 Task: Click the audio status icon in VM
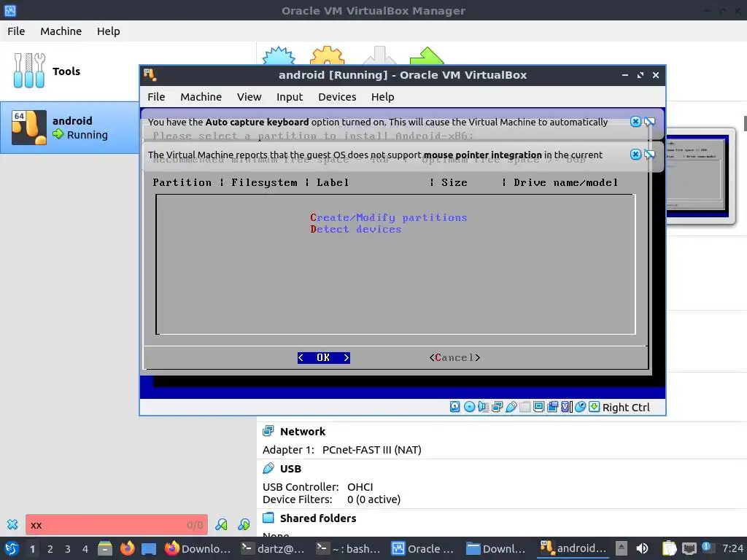[483, 407]
